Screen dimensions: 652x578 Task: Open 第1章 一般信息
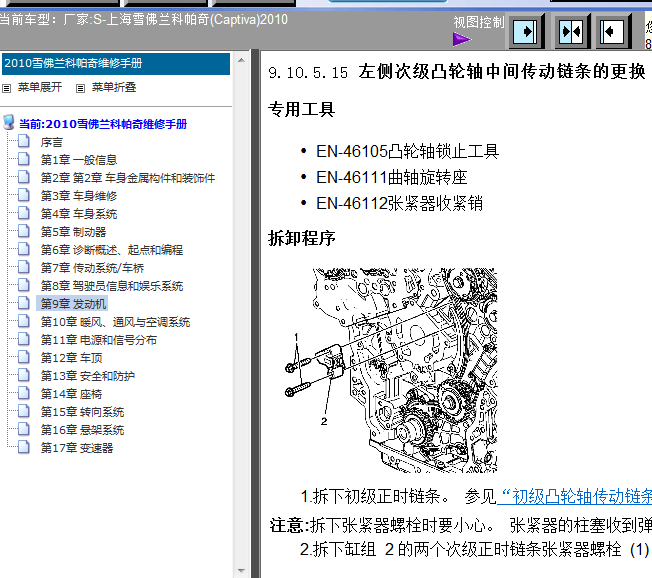(x=79, y=160)
